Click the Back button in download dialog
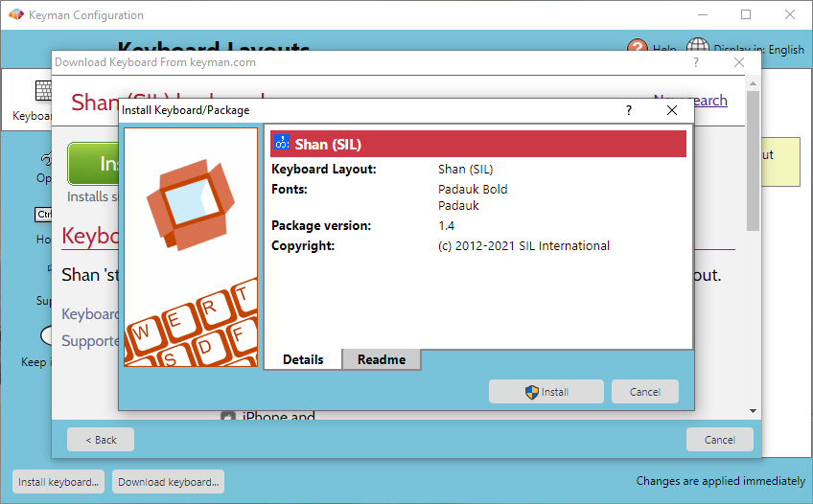The height and width of the screenshot is (504, 813). [x=101, y=439]
